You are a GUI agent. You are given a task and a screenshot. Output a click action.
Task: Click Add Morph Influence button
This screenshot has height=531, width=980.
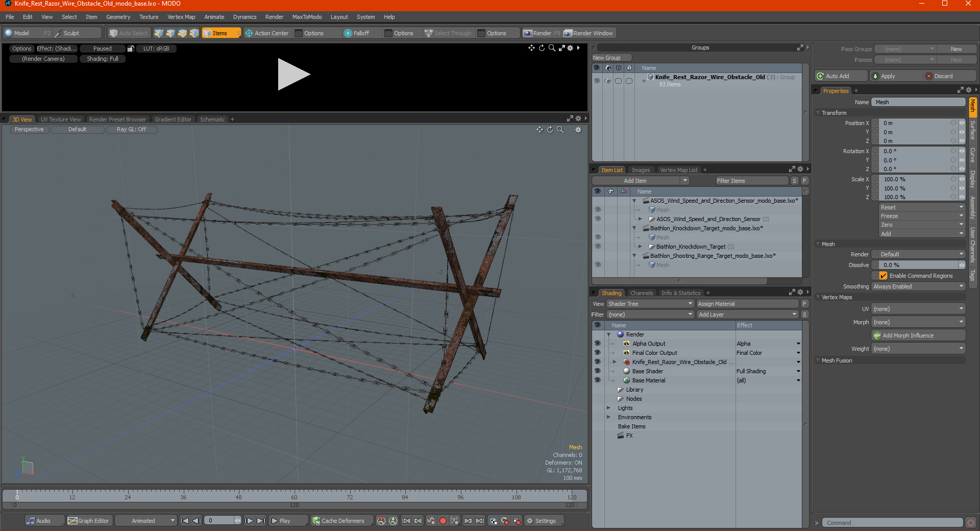point(918,335)
